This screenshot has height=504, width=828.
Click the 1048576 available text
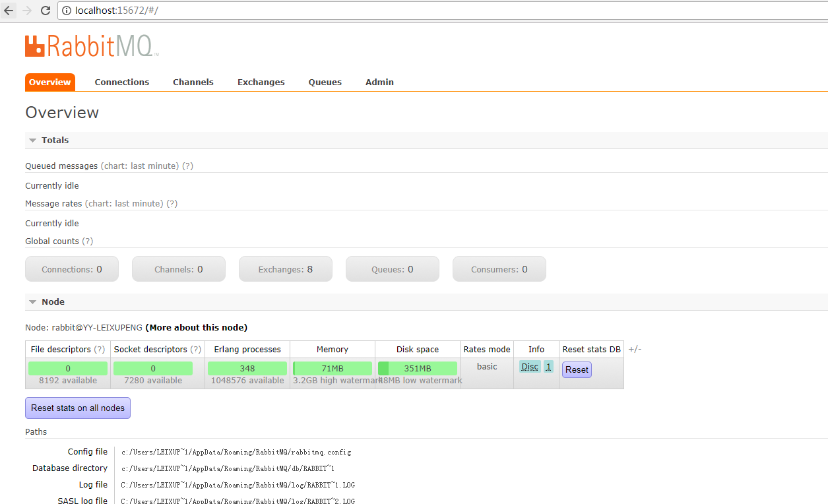tap(247, 381)
